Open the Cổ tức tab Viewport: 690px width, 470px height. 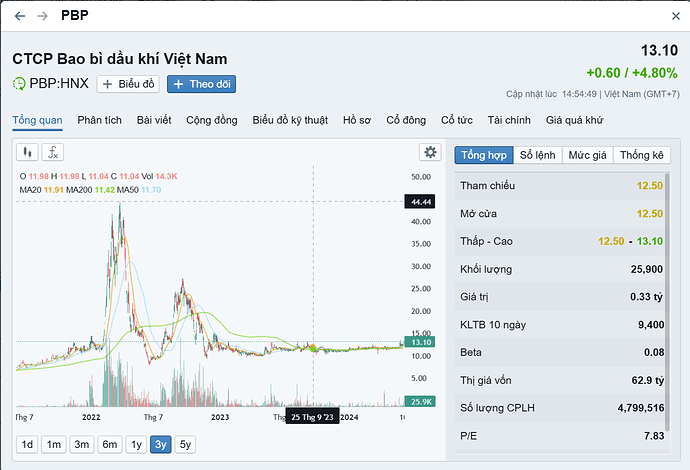click(x=457, y=120)
